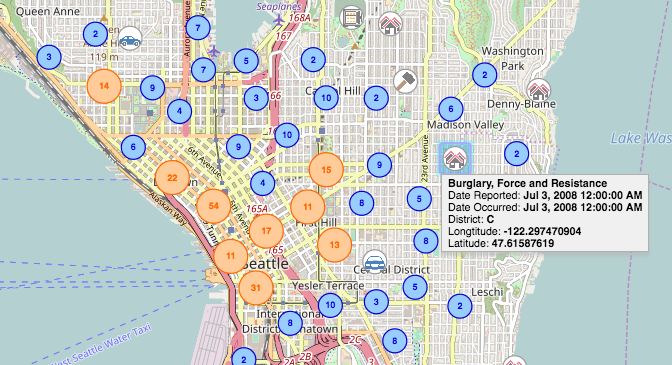Click the hammer incident icon
Viewport: 672px width, 365px height.
[x=405, y=81]
